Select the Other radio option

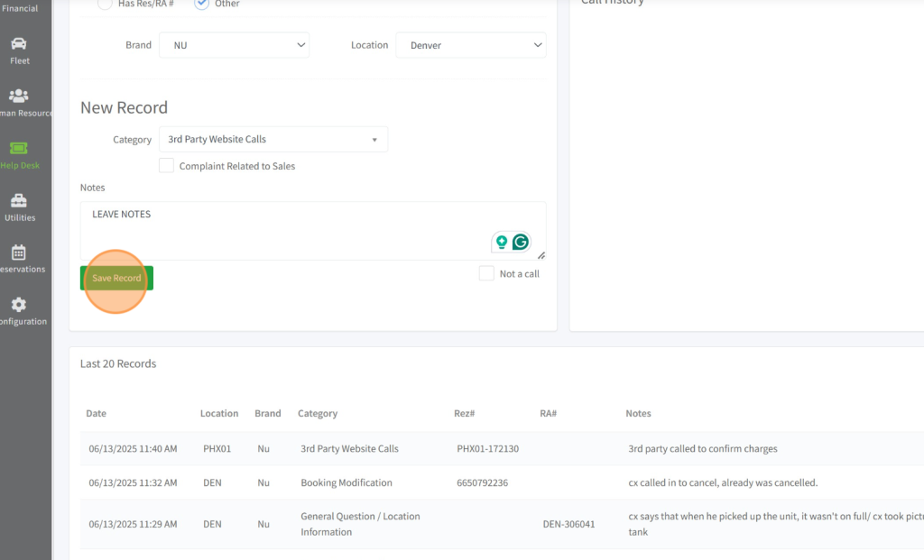(202, 4)
